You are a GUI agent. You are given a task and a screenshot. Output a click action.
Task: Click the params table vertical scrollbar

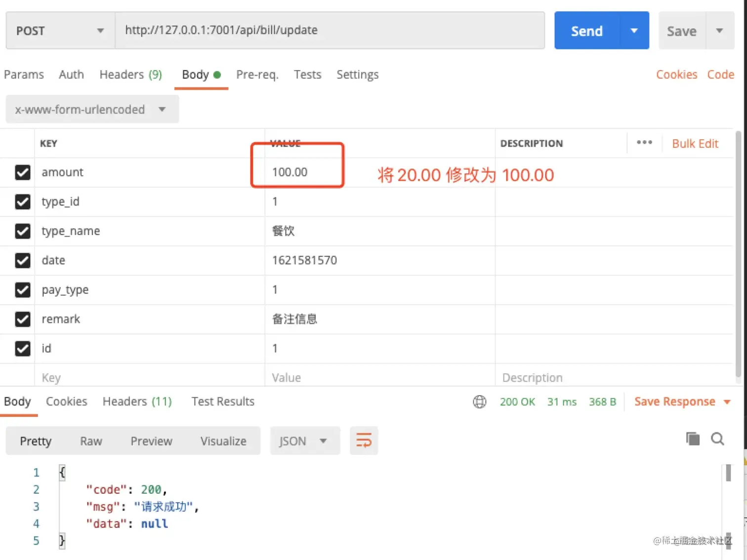click(x=738, y=255)
